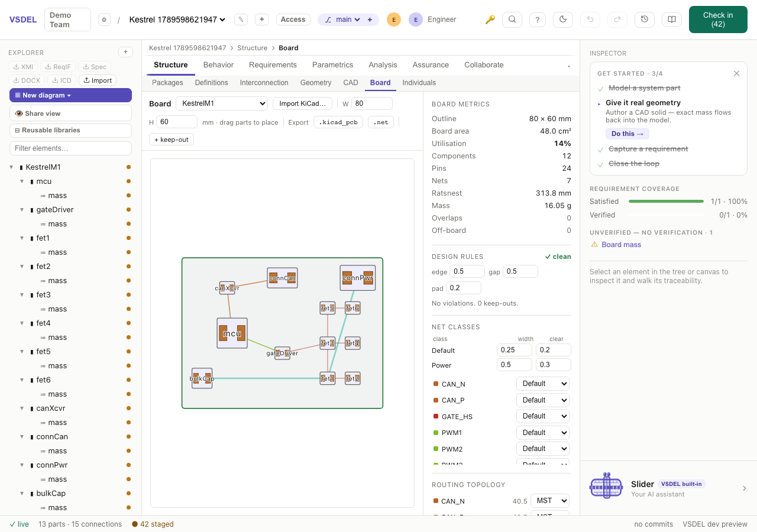Click the Import KiCad button
Image resolution: width=757 pixels, height=532 pixels.
tap(302, 103)
